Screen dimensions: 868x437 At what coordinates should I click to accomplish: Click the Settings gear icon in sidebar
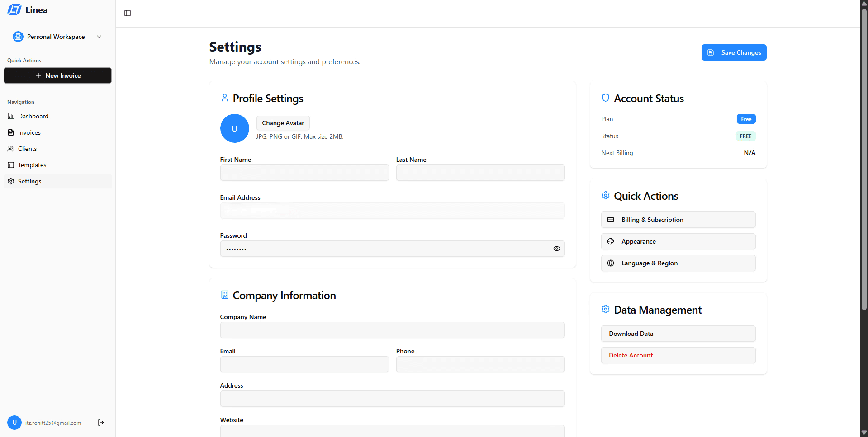coord(11,181)
